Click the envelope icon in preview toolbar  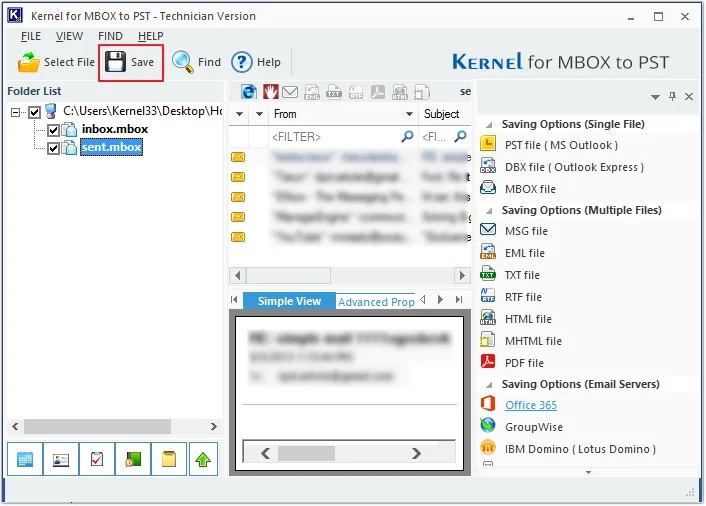point(290,92)
